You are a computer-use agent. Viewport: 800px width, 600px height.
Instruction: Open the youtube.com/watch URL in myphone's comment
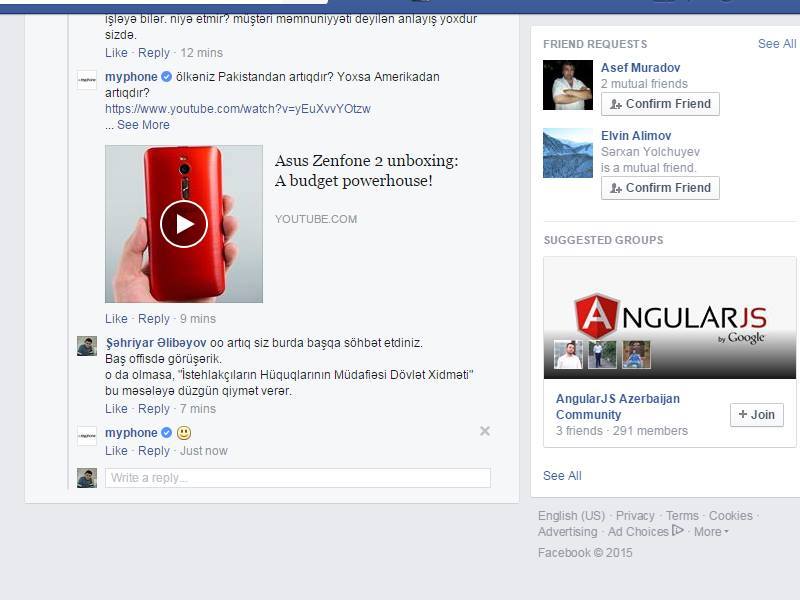click(x=238, y=109)
